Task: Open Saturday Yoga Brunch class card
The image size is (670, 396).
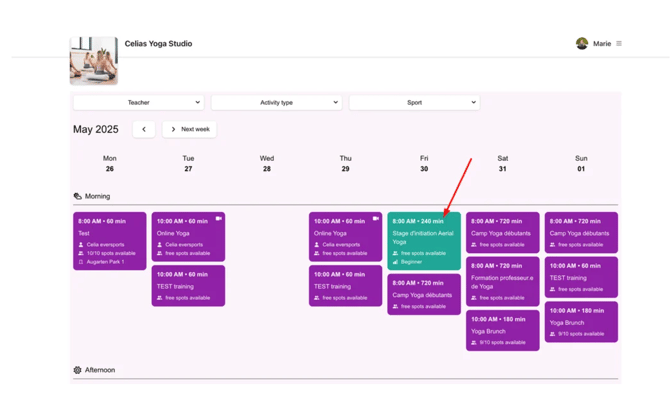Action: pos(502,331)
